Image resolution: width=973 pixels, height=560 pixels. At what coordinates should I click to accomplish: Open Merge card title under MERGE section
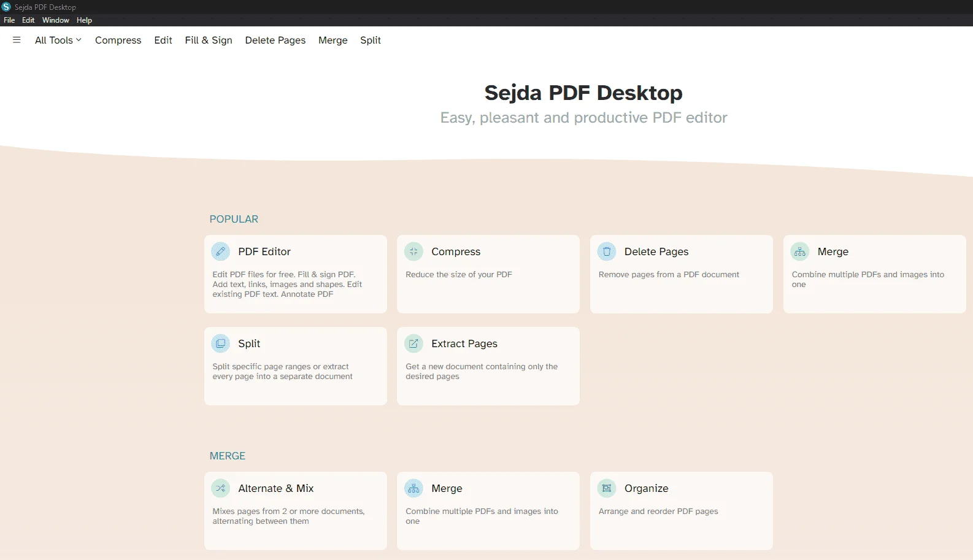[x=447, y=488]
